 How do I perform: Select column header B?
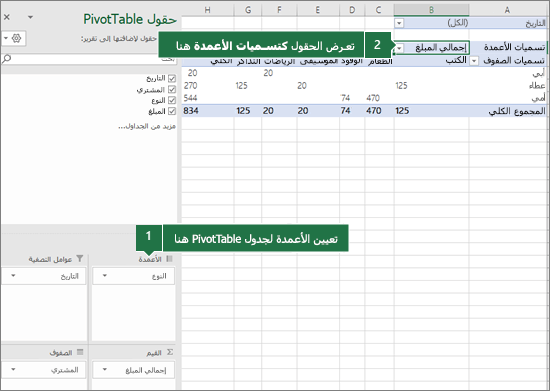pos(431,10)
